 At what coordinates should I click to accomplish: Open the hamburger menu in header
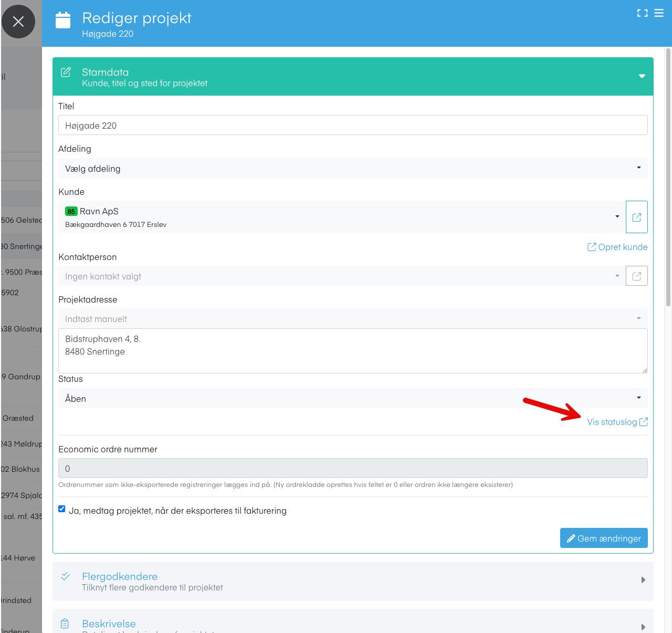[x=659, y=13]
